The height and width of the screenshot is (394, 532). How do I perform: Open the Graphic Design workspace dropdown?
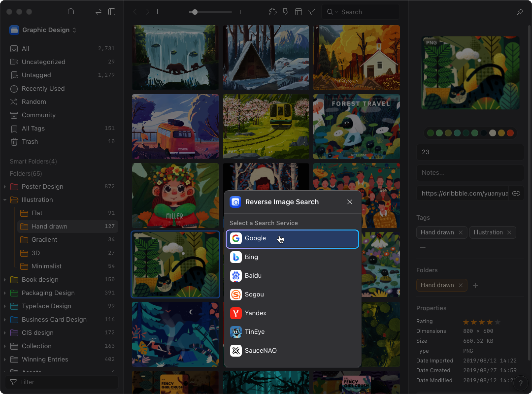coord(75,29)
